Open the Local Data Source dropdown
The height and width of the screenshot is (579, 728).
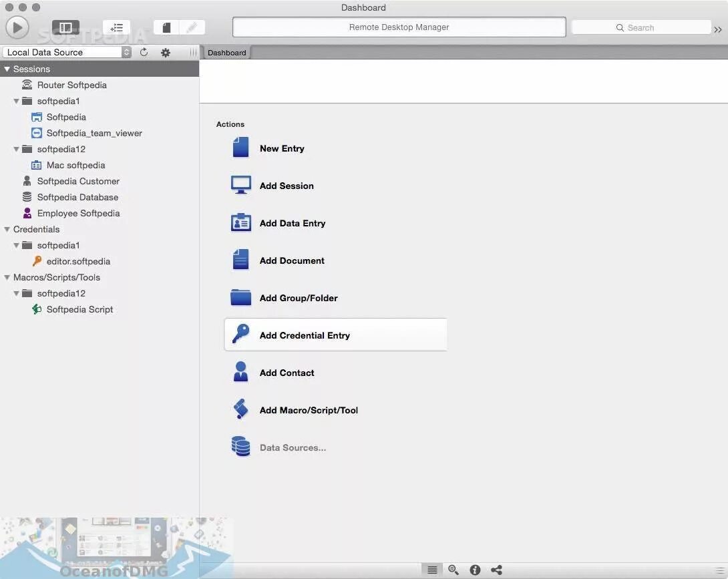[x=67, y=53]
